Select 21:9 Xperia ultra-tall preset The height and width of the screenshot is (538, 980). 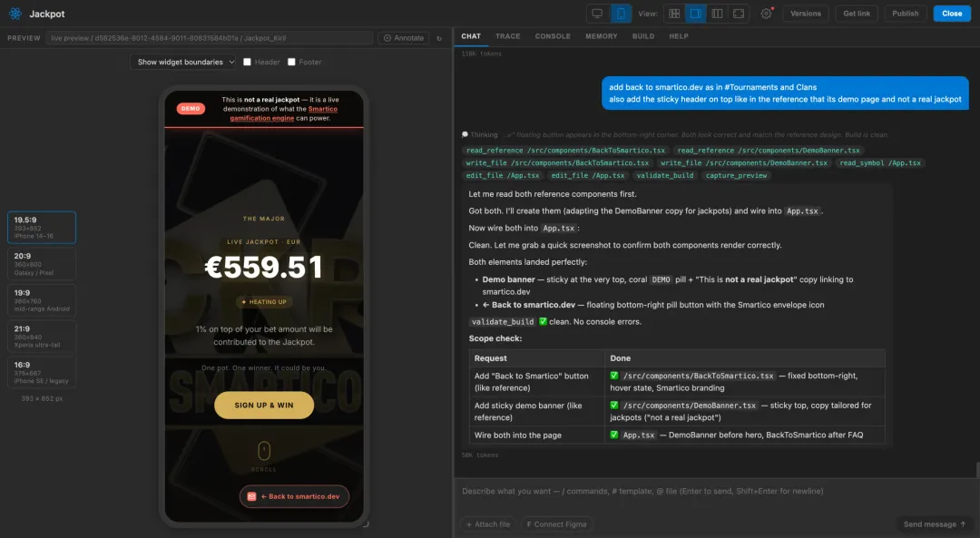coord(42,337)
